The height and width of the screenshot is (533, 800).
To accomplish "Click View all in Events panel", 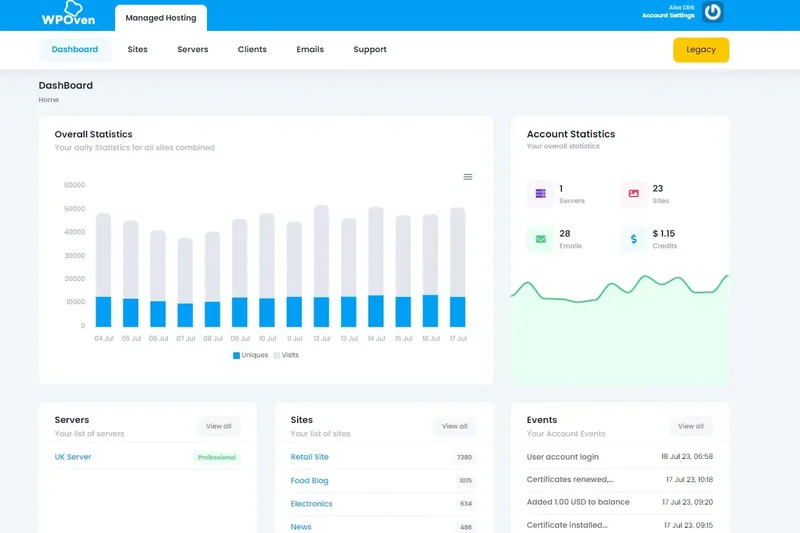I will click(x=690, y=426).
